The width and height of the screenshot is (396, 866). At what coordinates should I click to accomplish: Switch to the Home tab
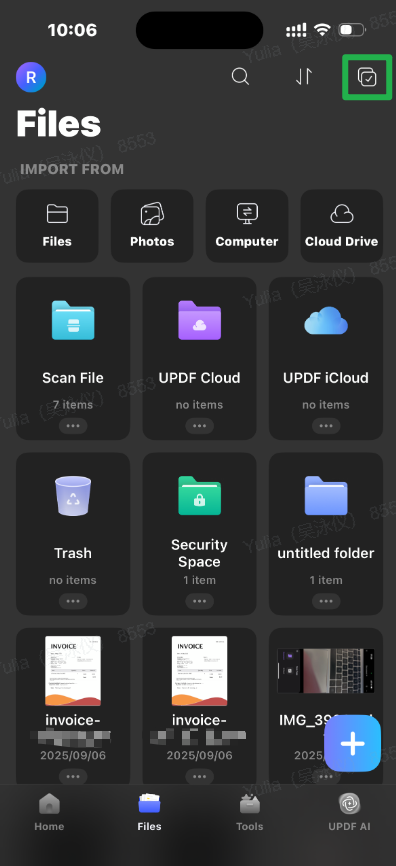point(49,813)
